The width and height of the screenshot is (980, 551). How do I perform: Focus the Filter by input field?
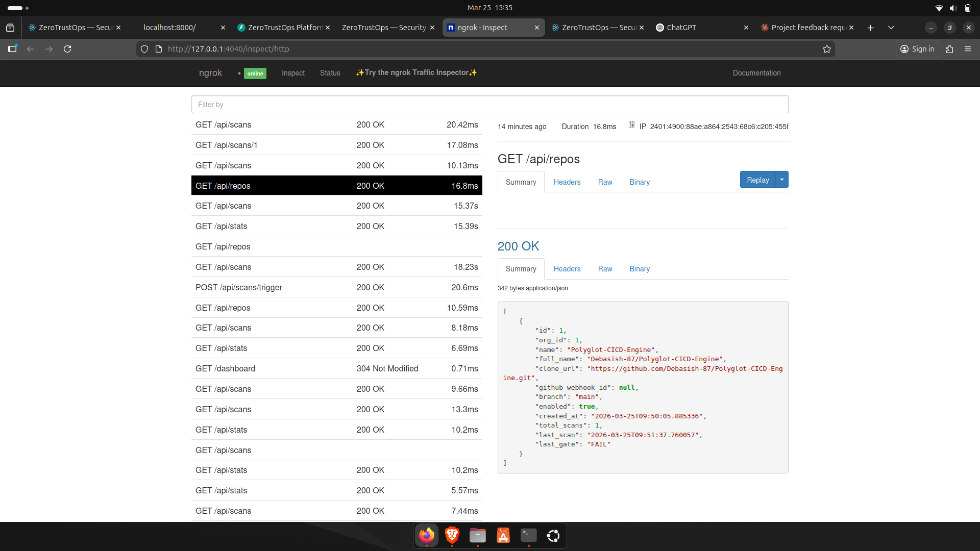pyautogui.click(x=489, y=105)
